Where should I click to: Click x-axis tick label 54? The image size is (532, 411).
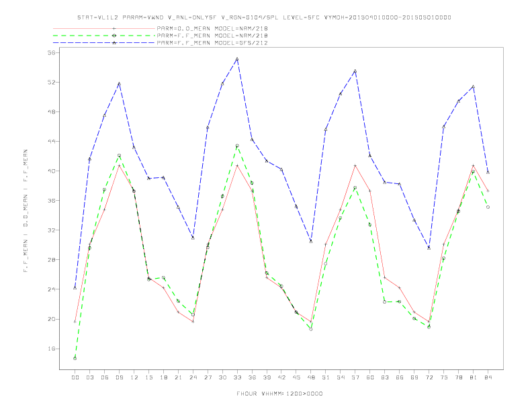(x=341, y=377)
